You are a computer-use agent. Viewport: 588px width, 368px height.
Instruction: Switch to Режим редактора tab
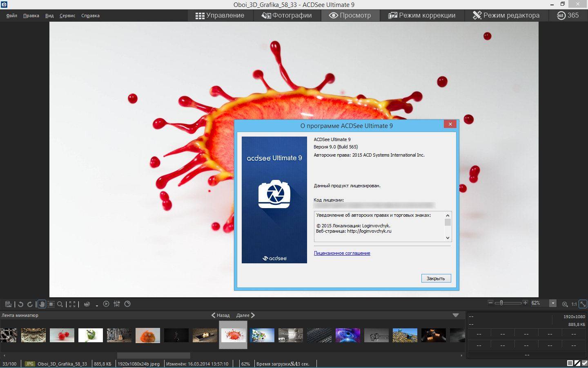point(506,16)
